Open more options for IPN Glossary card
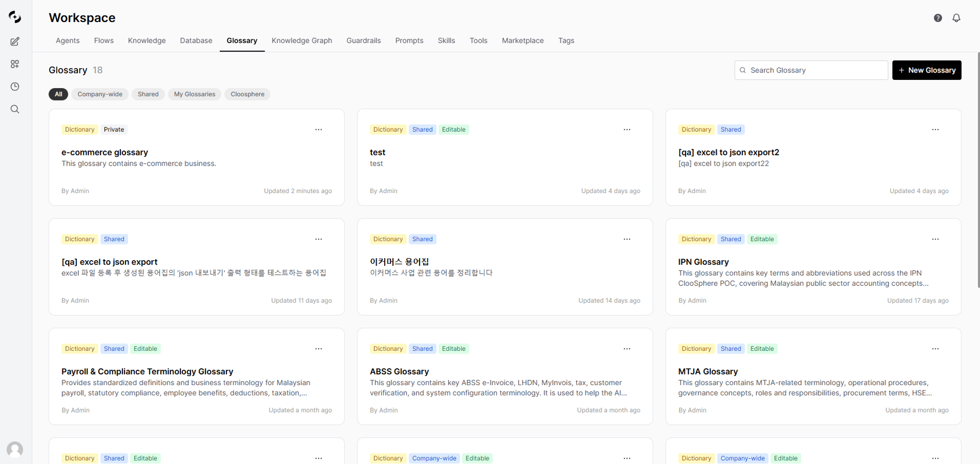Image resolution: width=980 pixels, height=464 pixels. (x=935, y=239)
